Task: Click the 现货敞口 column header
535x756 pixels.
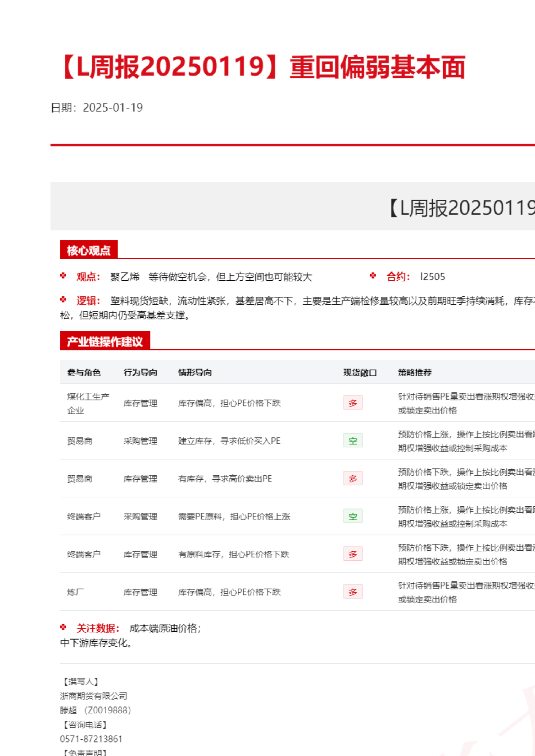Action: [360, 373]
